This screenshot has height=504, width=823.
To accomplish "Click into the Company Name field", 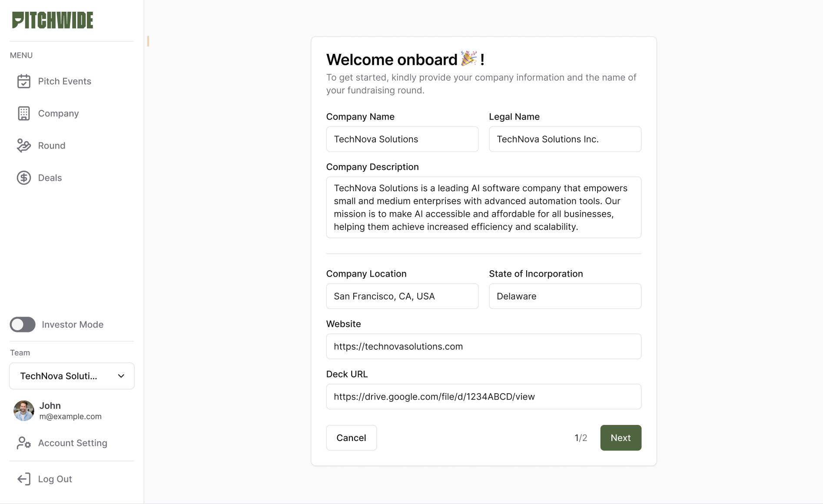I will [402, 139].
